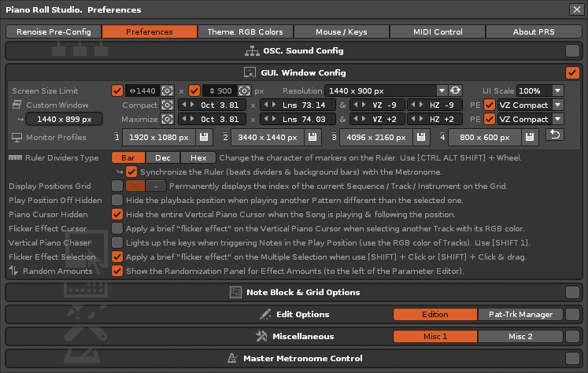Viewport: 588px width, 373px height.
Task: Toggle Maximize PE checkbox
Action: (x=490, y=119)
